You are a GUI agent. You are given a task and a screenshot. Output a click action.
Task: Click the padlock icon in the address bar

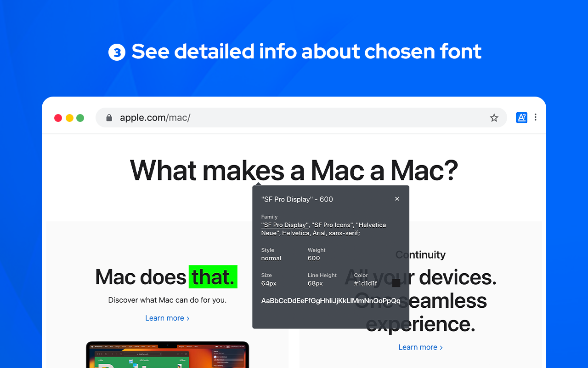[109, 117]
